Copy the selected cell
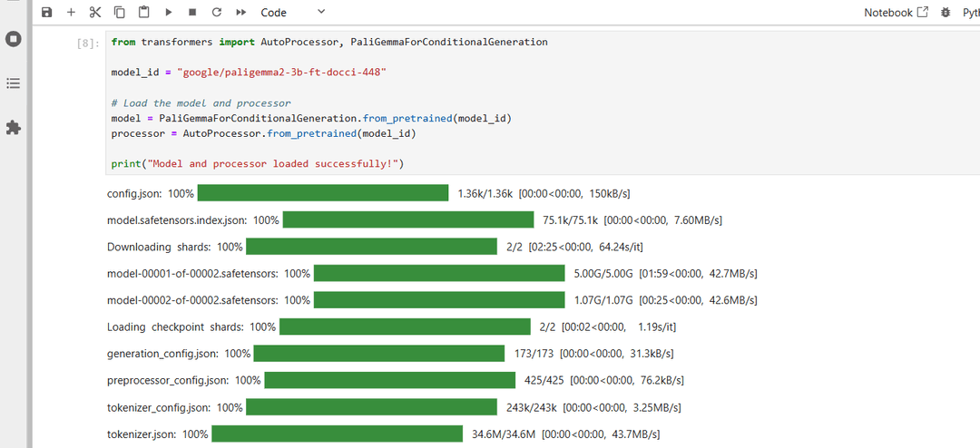Image resolution: width=980 pixels, height=448 pixels. (x=120, y=12)
